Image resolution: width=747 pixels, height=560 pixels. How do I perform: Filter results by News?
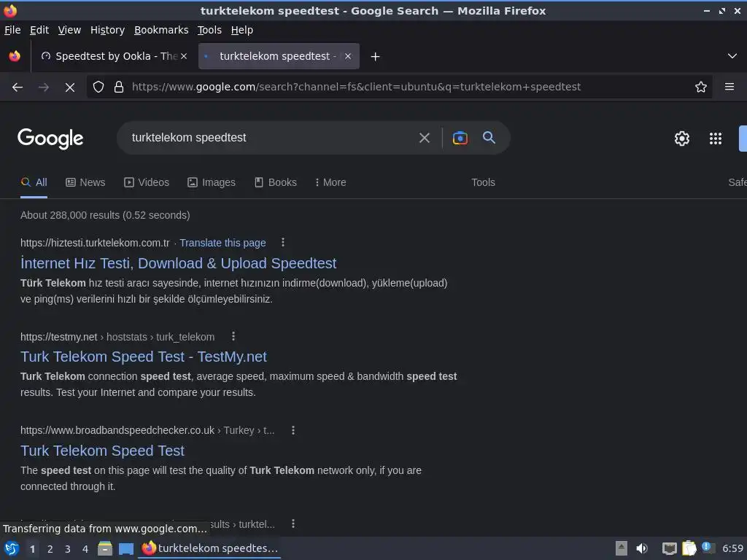pos(86,182)
